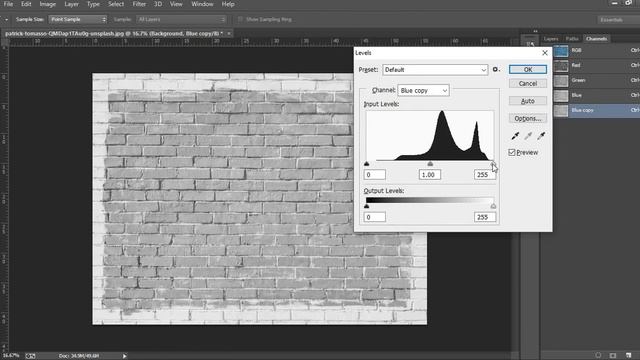
Task: Open the 3D menu
Action: (158, 4)
